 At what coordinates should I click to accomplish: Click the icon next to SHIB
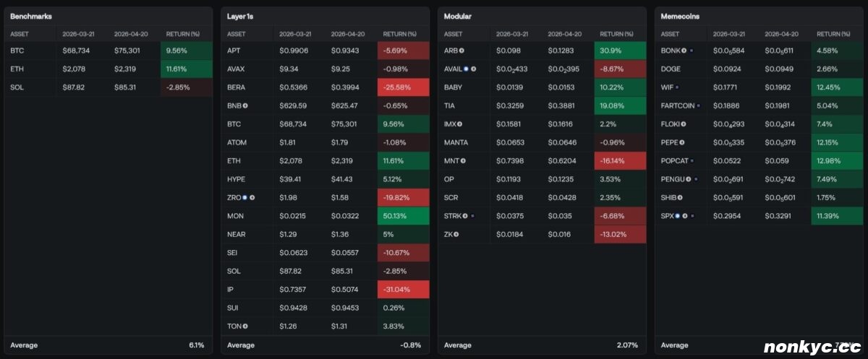[x=680, y=197]
